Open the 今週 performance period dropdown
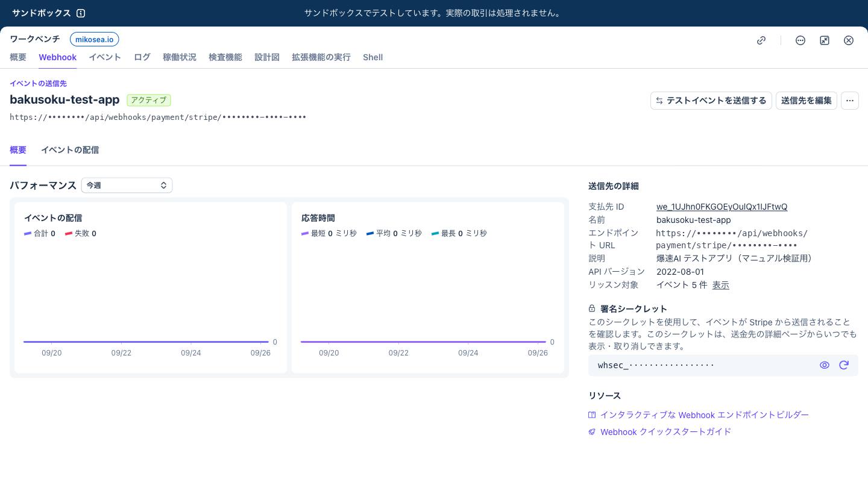This screenshot has width=868, height=482. pos(127,186)
